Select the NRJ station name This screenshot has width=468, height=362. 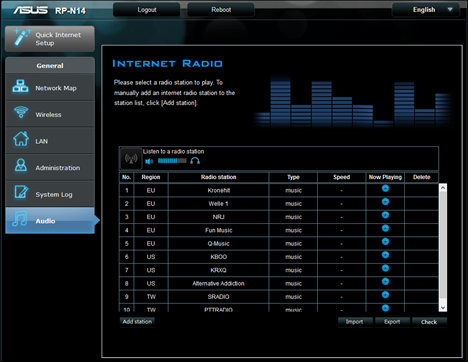tap(219, 217)
